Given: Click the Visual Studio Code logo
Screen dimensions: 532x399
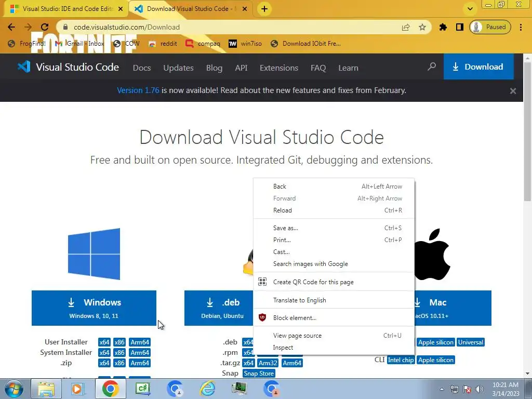Looking at the screenshot, I should (68, 67).
